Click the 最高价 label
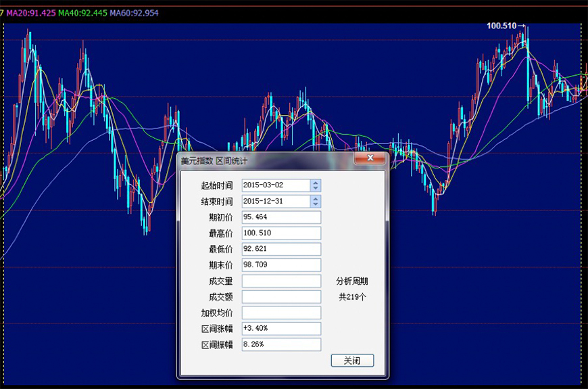 (x=221, y=233)
